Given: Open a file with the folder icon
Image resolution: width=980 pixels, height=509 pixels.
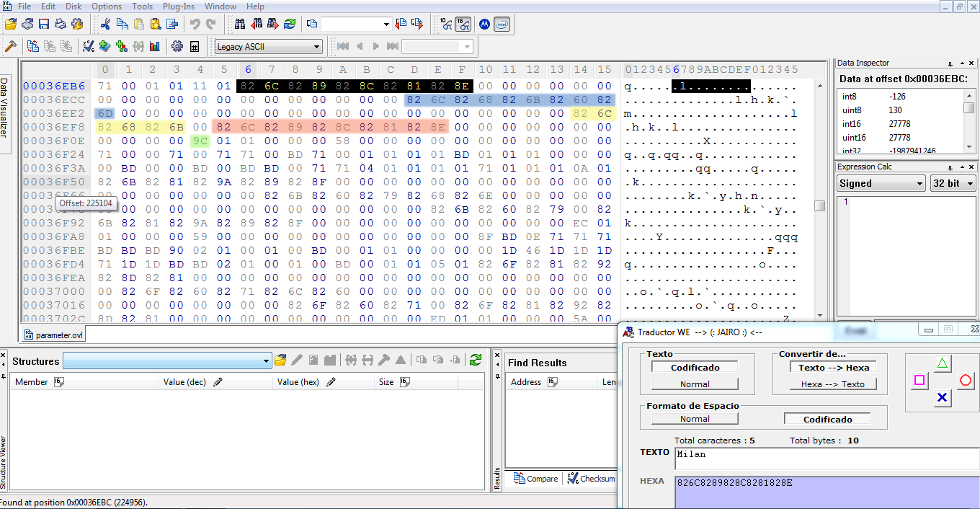Looking at the screenshot, I should pos(10,24).
